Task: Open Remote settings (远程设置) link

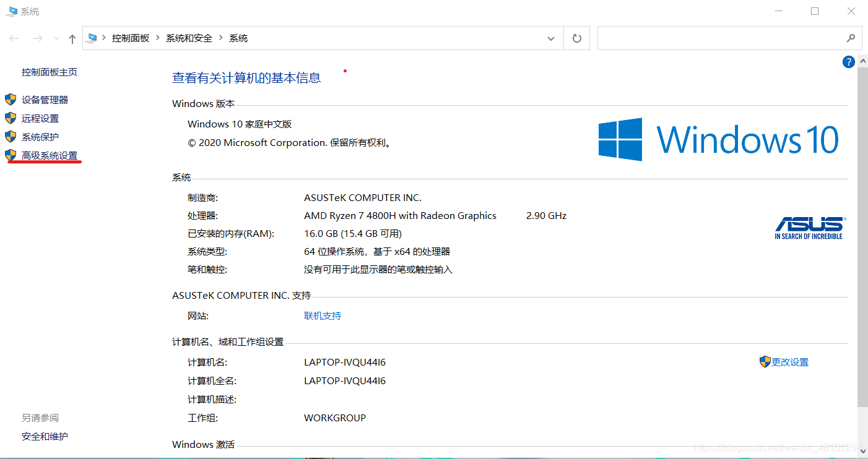Action: (x=40, y=118)
